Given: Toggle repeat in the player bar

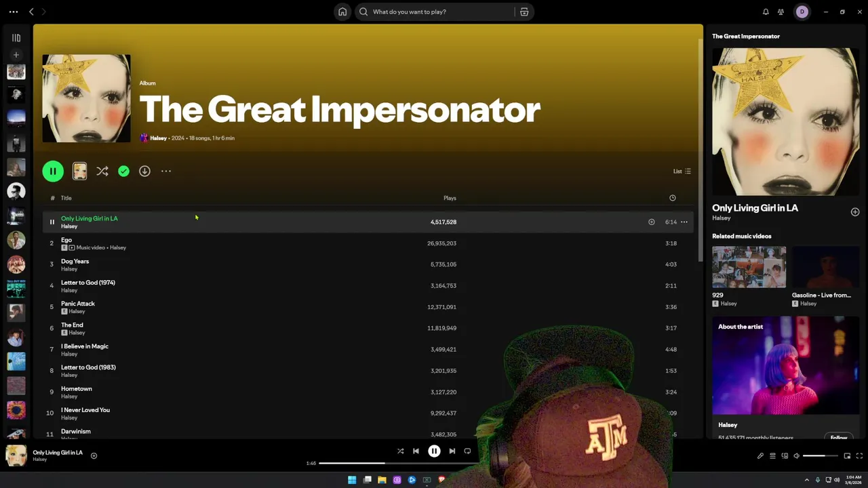Looking at the screenshot, I should [467, 451].
